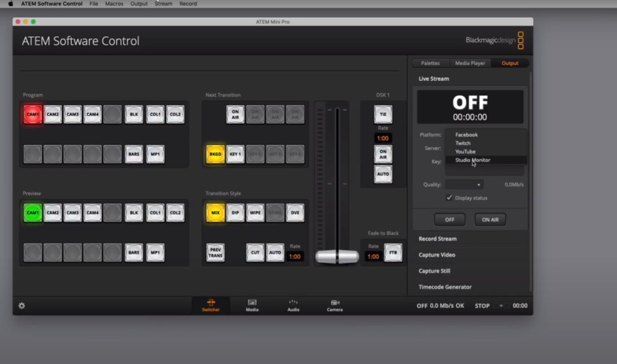Click the DSK 1 rate field

(x=382, y=138)
